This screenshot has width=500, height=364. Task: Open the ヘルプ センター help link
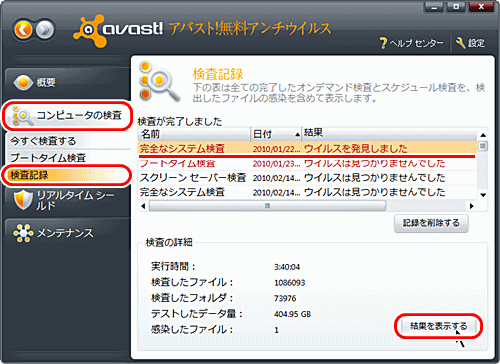[x=412, y=43]
